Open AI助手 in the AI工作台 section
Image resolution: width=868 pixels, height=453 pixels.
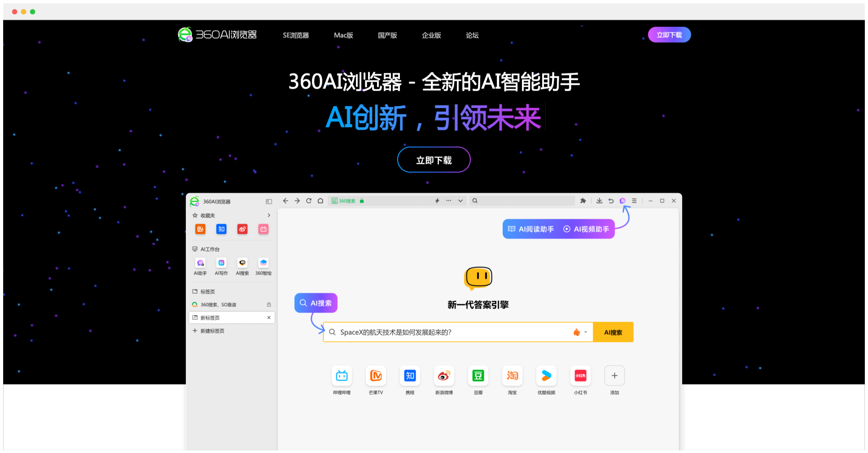(200, 266)
